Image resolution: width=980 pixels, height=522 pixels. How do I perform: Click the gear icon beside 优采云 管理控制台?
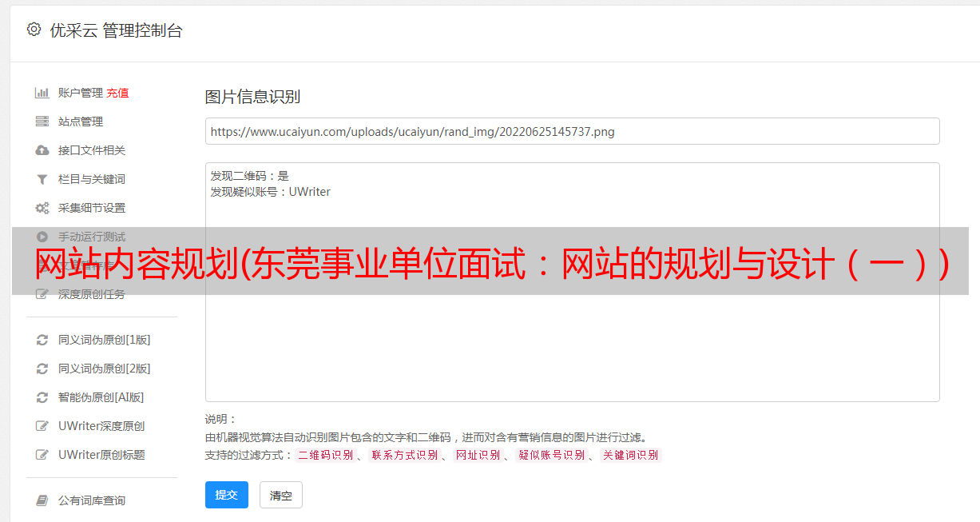point(34,30)
